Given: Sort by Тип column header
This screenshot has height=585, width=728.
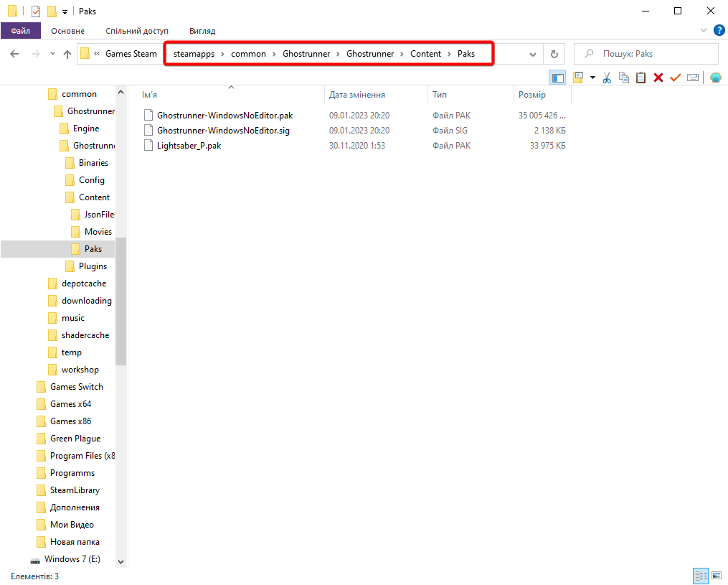Looking at the screenshot, I should [x=471, y=95].
